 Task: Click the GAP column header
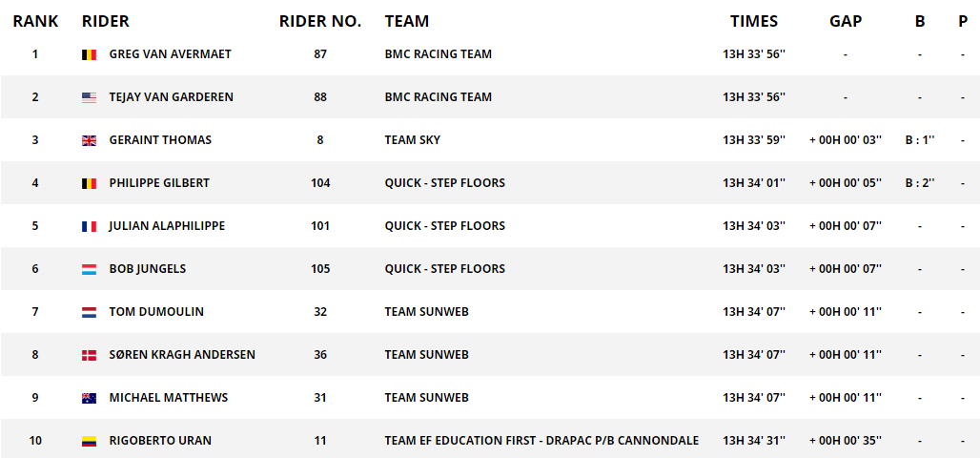(846, 21)
